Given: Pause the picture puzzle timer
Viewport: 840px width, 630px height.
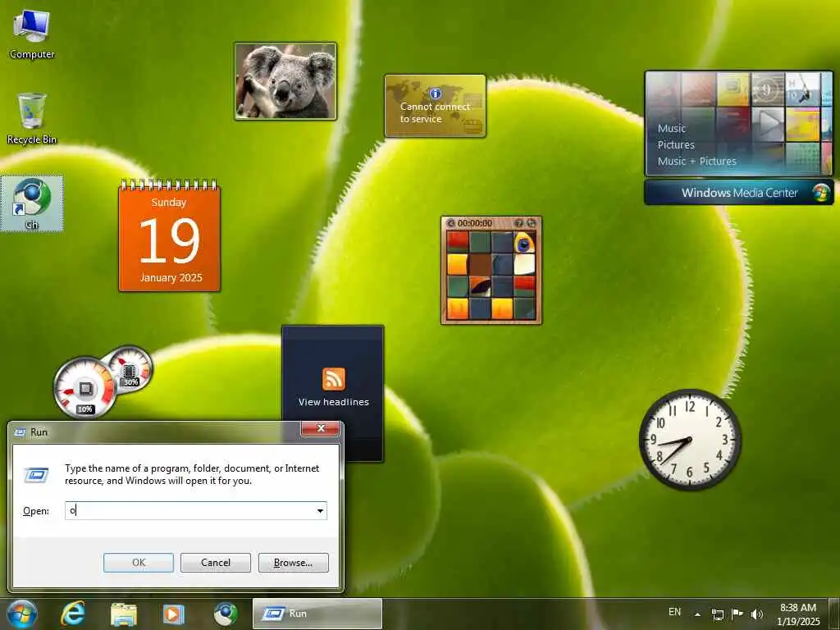Looking at the screenshot, I should tap(451, 223).
